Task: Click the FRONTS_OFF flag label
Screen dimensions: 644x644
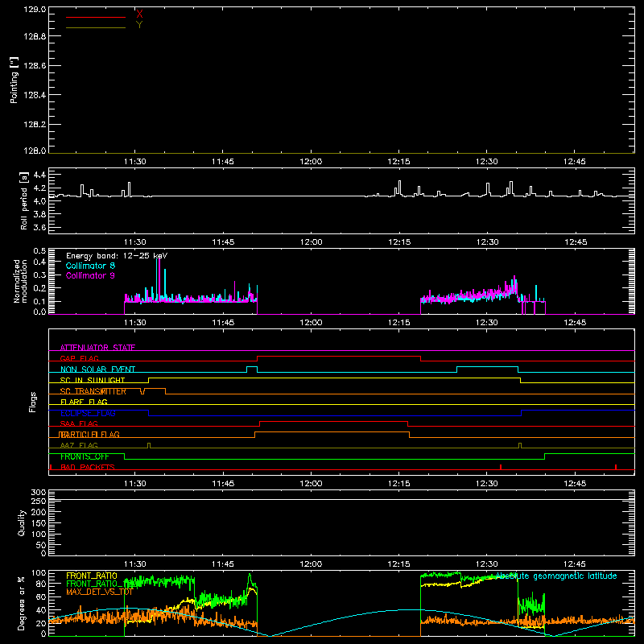Action: (85, 456)
